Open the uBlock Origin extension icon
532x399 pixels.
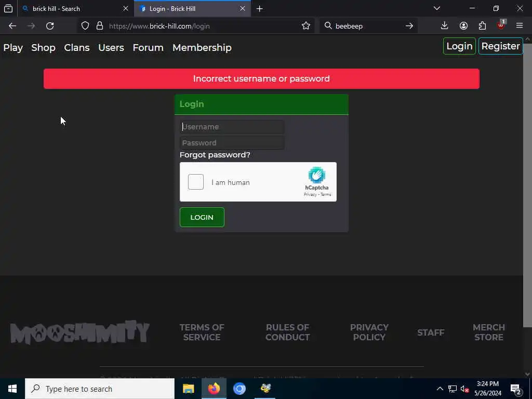click(501, 25)
